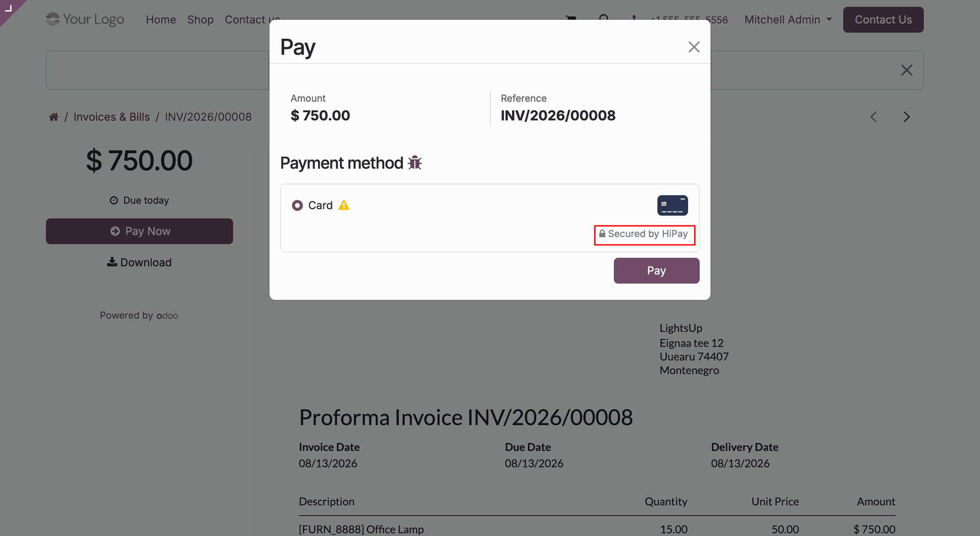Go to previous invoice using left chevron
Screen dimensions: 980x536
873,117
